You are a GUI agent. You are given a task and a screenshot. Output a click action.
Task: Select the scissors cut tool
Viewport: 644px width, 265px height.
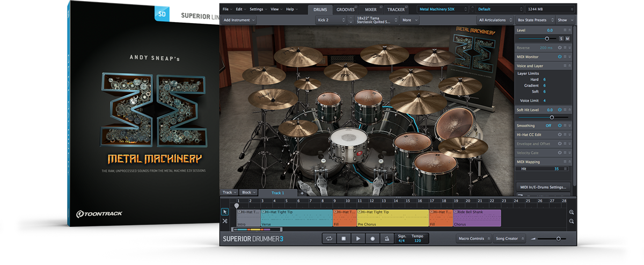[x=225, y=221]
